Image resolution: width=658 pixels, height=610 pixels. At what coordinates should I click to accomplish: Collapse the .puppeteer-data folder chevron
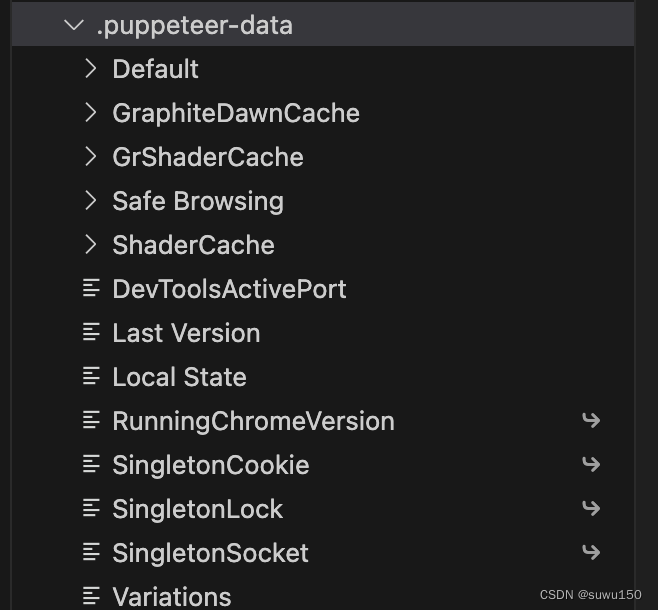[x=74, y=25]
